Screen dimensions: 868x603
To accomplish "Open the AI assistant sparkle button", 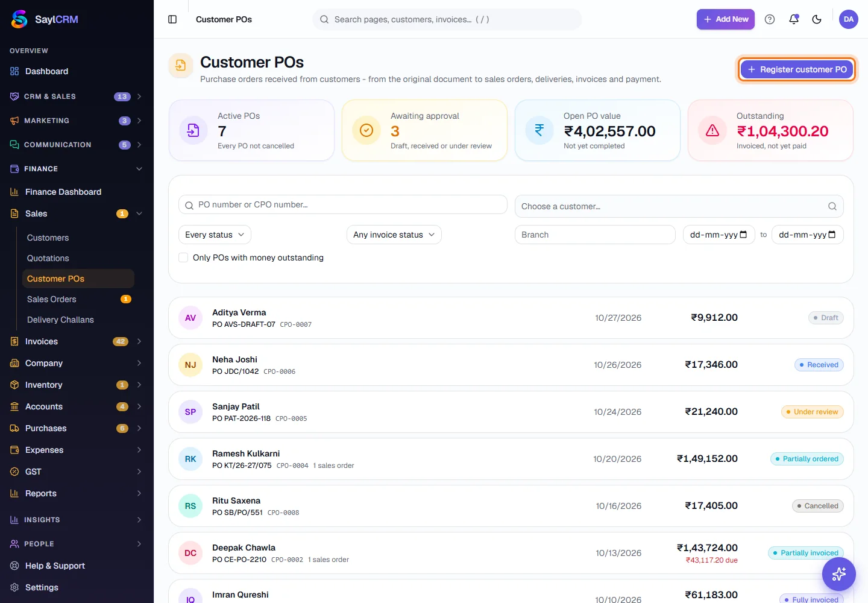I will click(839, 574).
